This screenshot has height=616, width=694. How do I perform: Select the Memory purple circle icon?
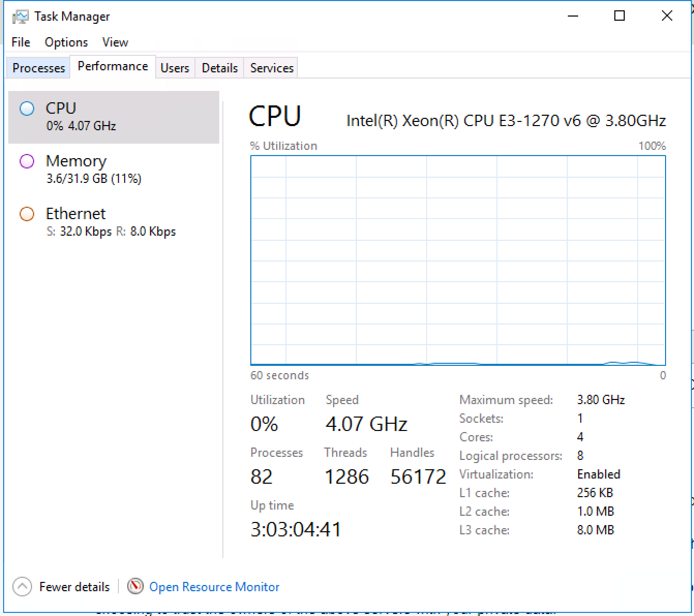tap(27, 161)
